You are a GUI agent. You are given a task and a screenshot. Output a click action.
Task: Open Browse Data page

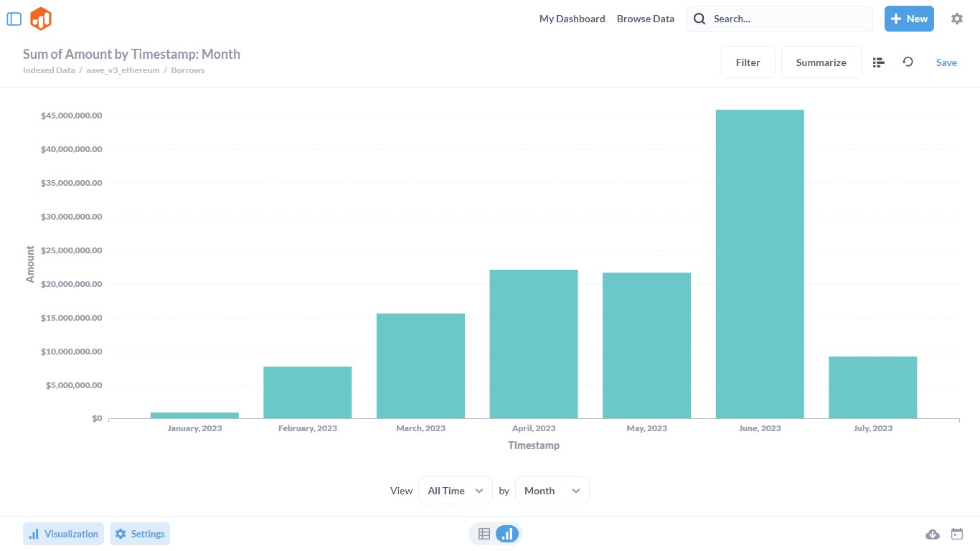[645, 19]
